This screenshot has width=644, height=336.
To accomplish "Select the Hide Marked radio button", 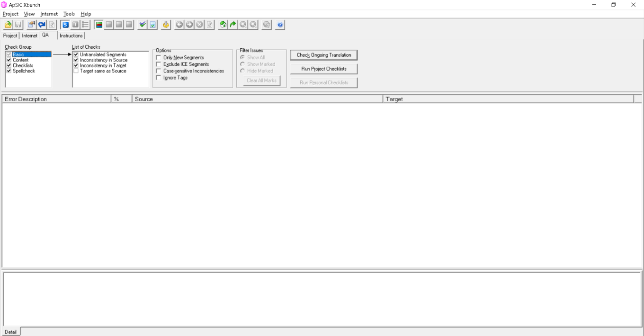I will pos(243,71).
